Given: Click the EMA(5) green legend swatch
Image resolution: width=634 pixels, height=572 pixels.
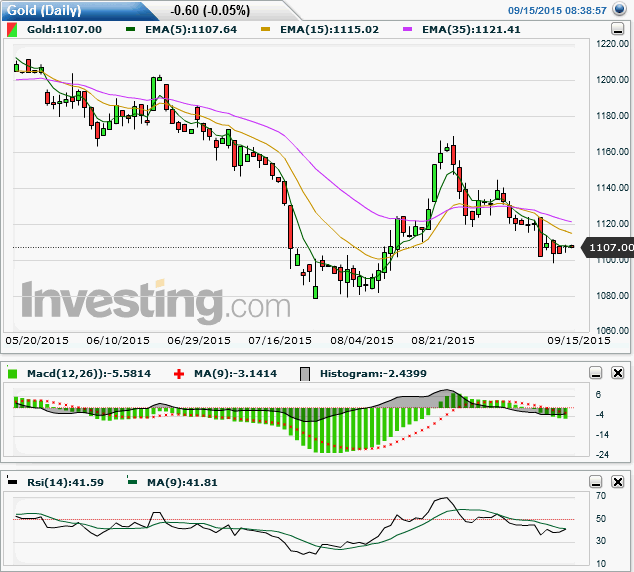Looking at the screenshot, I should click(x=130, y=29).
